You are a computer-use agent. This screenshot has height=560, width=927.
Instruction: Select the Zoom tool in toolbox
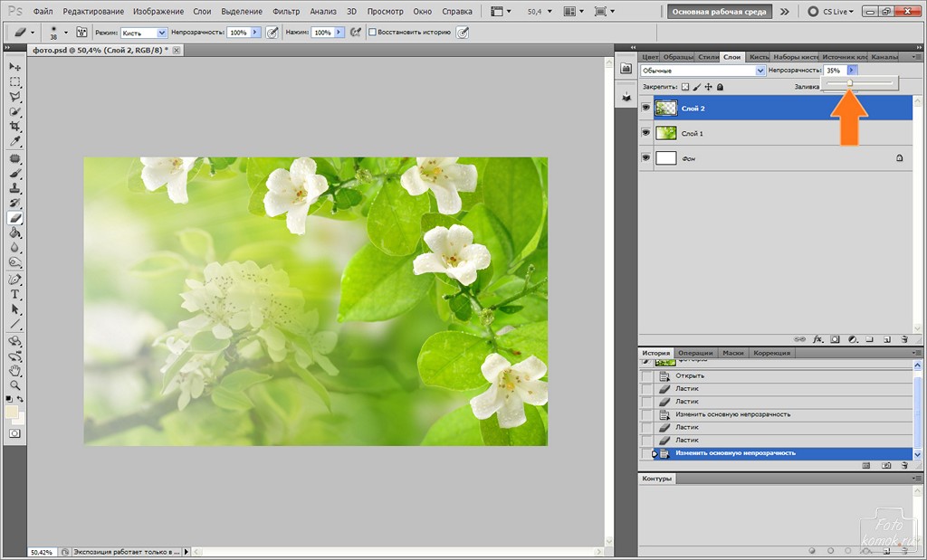pos(15,384)
